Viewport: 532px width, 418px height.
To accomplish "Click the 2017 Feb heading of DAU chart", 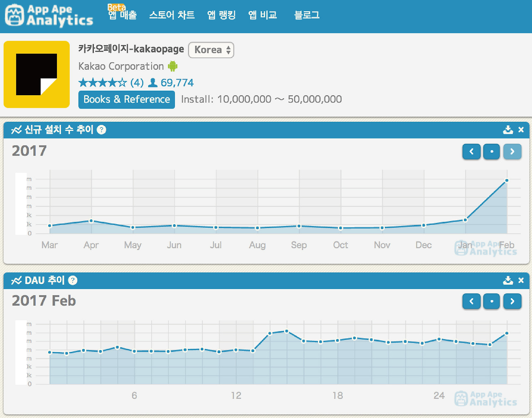I will (44, 300).
